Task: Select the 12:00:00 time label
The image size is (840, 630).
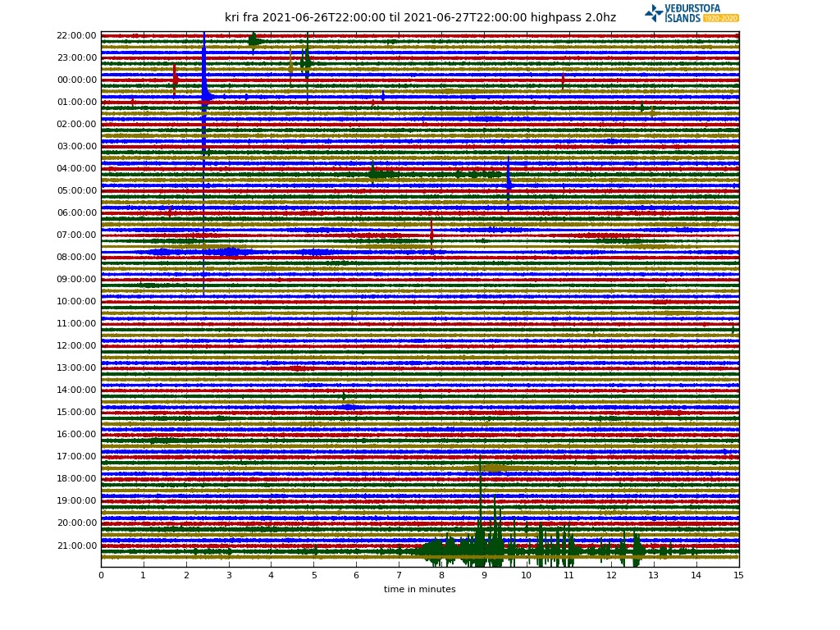Action: (x=76, y=345)
